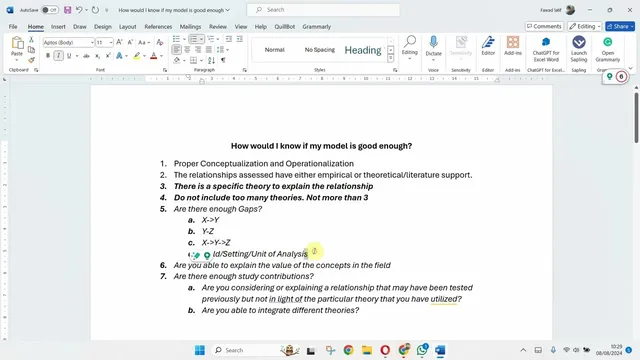
Task: Toggle Italic formatting
Action: [x=58, y=56]
